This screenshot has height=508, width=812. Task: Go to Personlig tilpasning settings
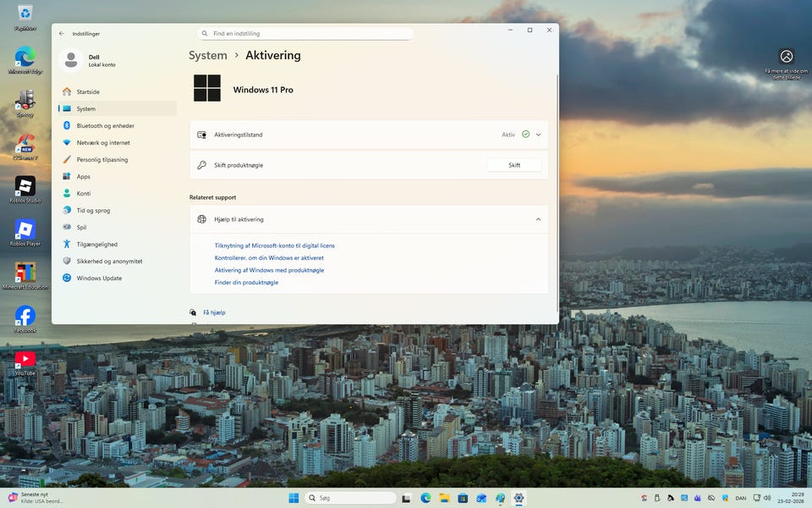[x=101, y=159]
